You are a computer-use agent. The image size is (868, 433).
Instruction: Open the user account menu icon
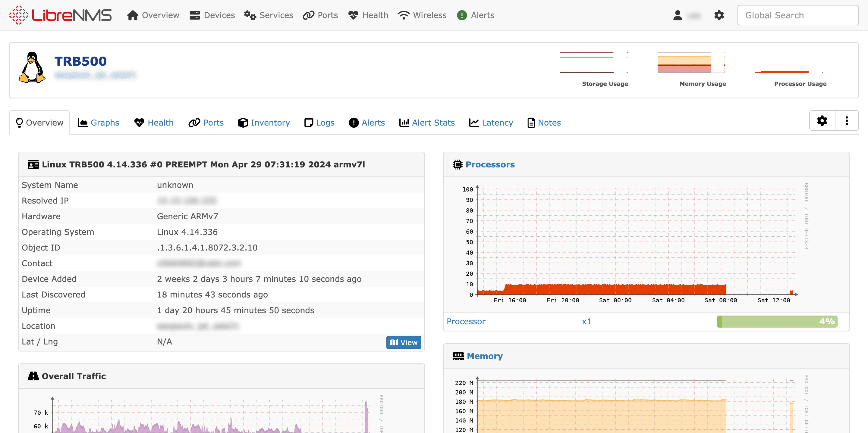[x=678, y=15]
